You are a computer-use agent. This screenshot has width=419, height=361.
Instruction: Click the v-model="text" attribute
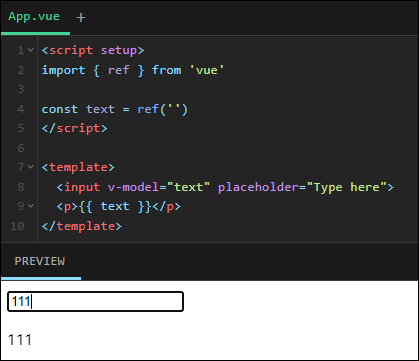pos(159,187)
